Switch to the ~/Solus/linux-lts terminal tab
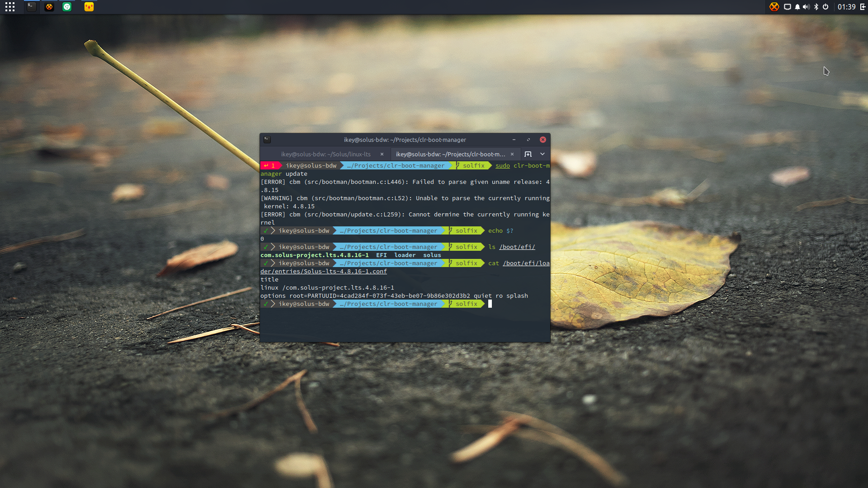868x488 pixels. click(x=325, y=154)
